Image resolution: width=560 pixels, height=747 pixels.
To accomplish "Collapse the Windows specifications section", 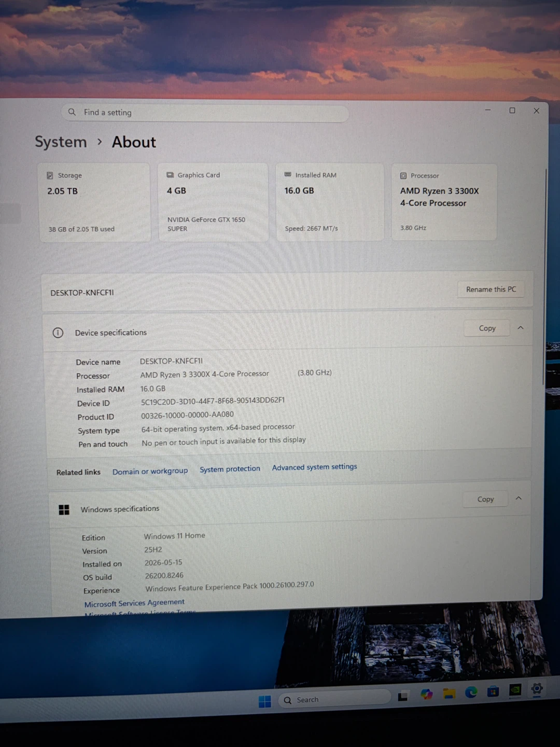I will [519, 498].
